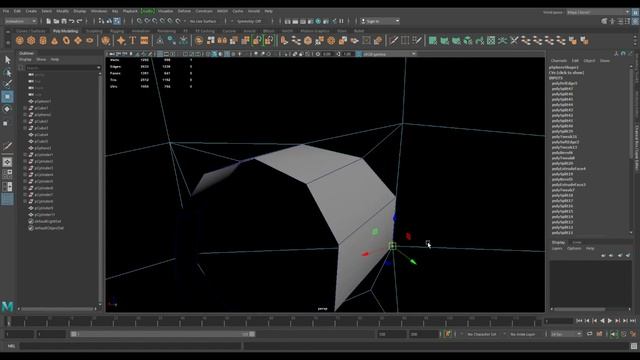640x360 pixels.
Task: Click the playback range slider bar
Action: 162,334
